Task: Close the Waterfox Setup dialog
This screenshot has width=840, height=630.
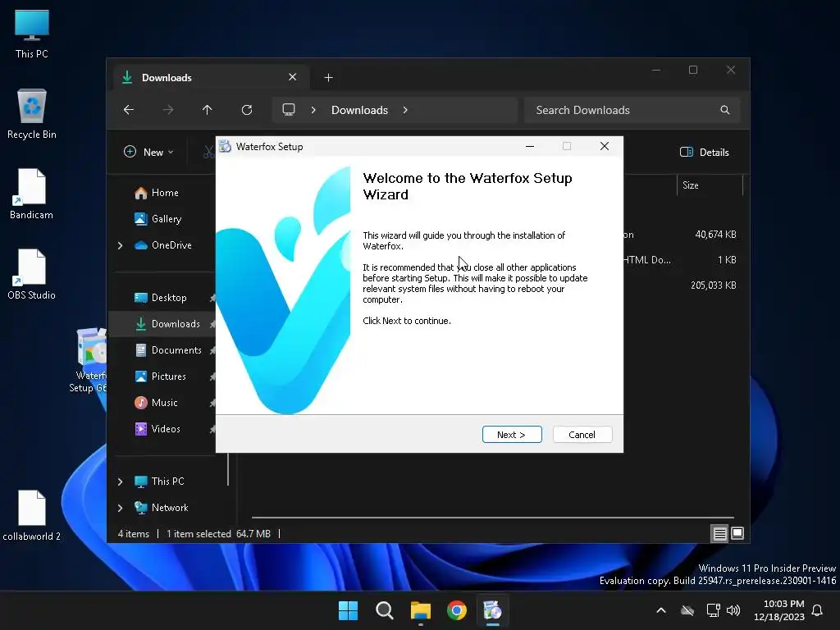Action: click(605, 146)
